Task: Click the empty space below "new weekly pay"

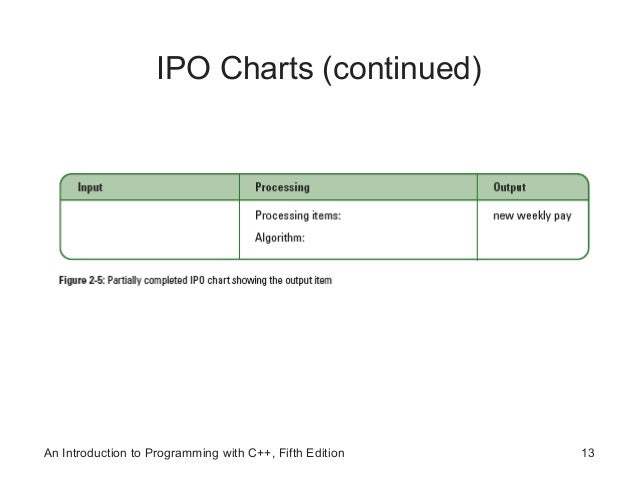Action: click(532, 241)
